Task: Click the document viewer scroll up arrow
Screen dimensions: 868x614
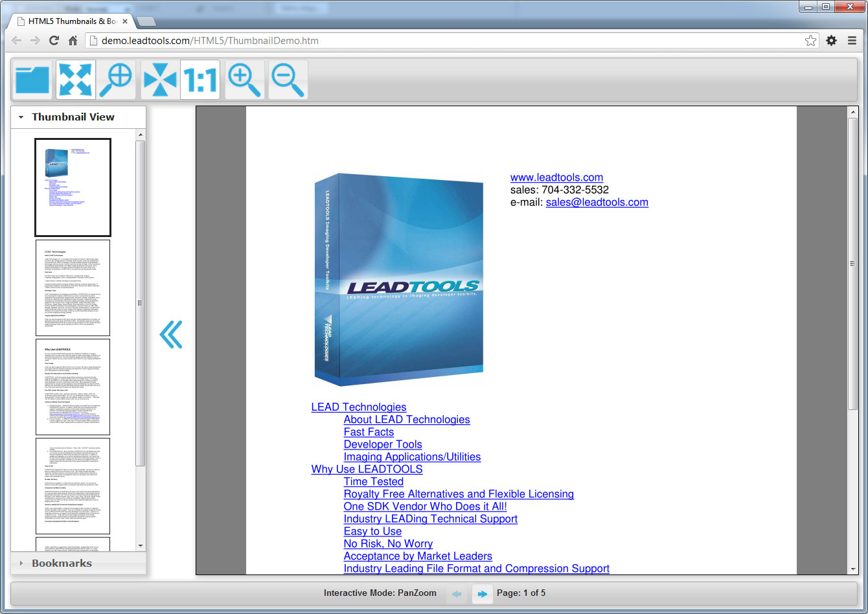Action: pos(853,112)
